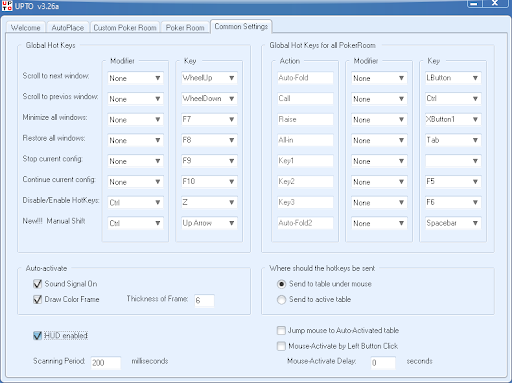Click the Call action field

305,99
